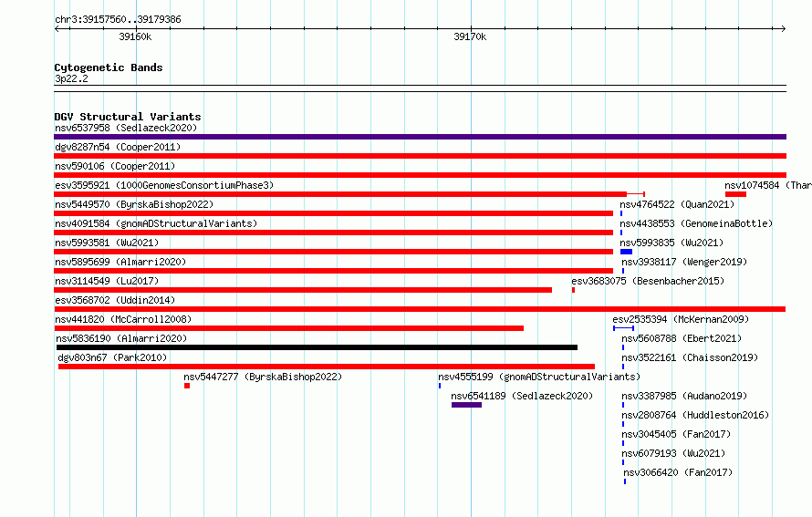Select the blue nsv5993835 variant bar
The height and width of the screenshot is (517, 812).
[626, 252]
